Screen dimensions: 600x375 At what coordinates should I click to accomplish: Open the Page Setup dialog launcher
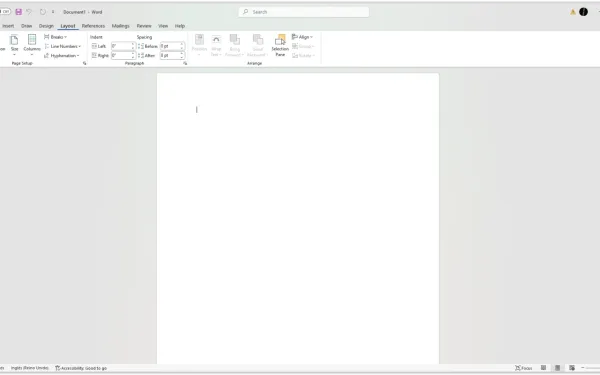click(x=85, y=64)
